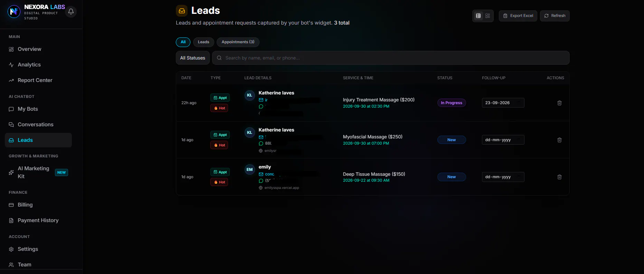Sort by the DATE column header
The height and width of the screenshot is (274, 644).
click(x=186, y=78)
